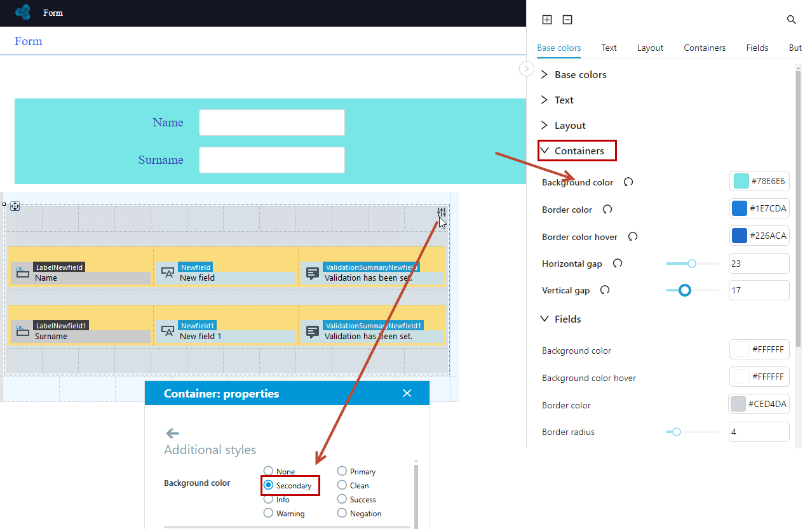The image size is (812, 529).
Task: Collapse the styles side panel with the round arrow
Action: pyautogui.click(x=527, y=69)
